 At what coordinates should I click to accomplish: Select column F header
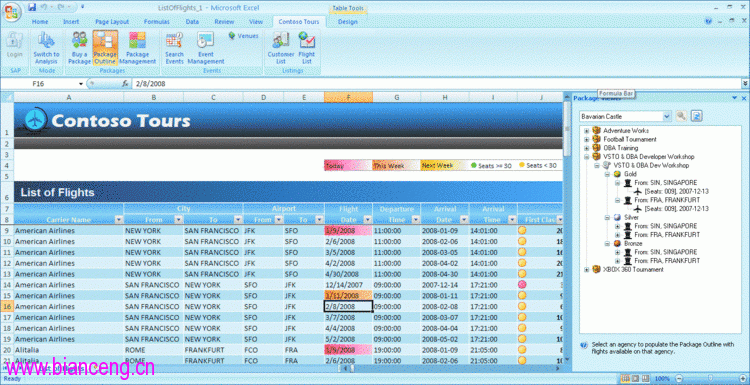(348, 97)
